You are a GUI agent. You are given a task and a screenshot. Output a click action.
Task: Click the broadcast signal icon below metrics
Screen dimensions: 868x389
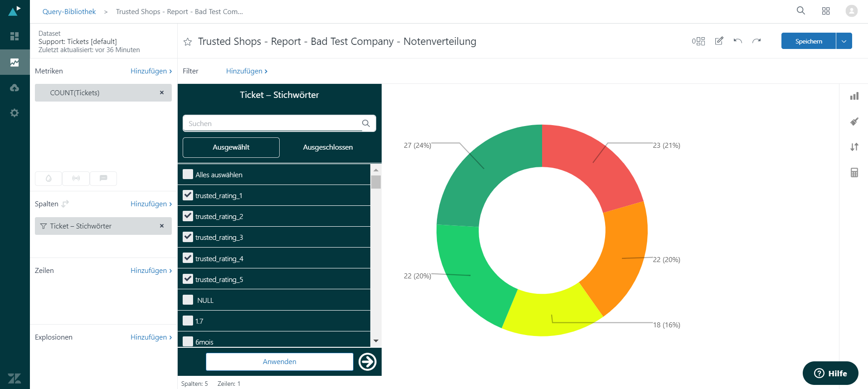[x=76, y=178]
